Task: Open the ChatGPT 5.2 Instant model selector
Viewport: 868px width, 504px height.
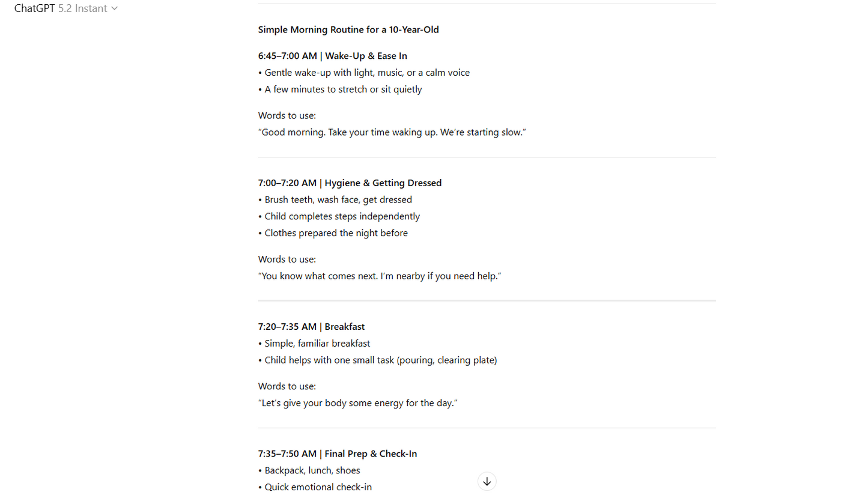Action: (66, 8)
